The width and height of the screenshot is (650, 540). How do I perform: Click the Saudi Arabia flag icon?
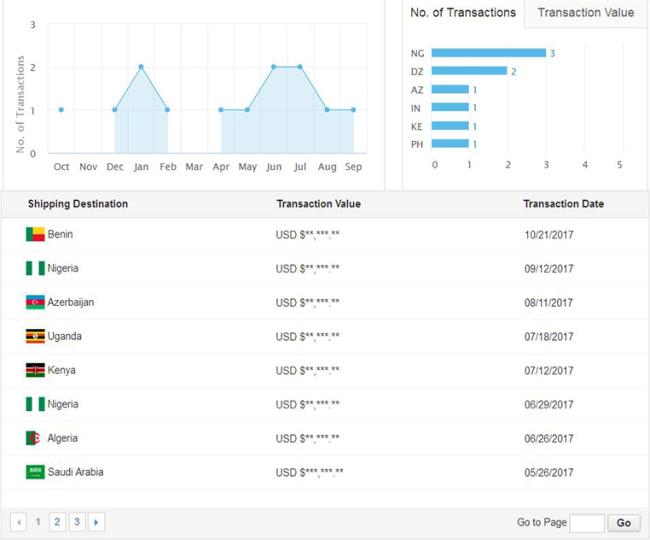(x=35, y=472)
